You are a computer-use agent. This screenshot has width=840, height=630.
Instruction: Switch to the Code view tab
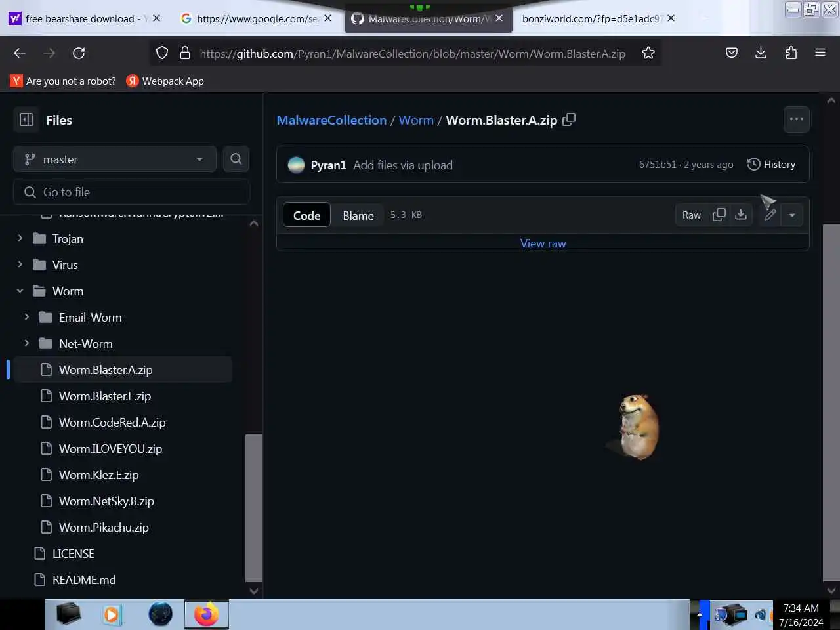pyautogui.click(x=306, y=215)
